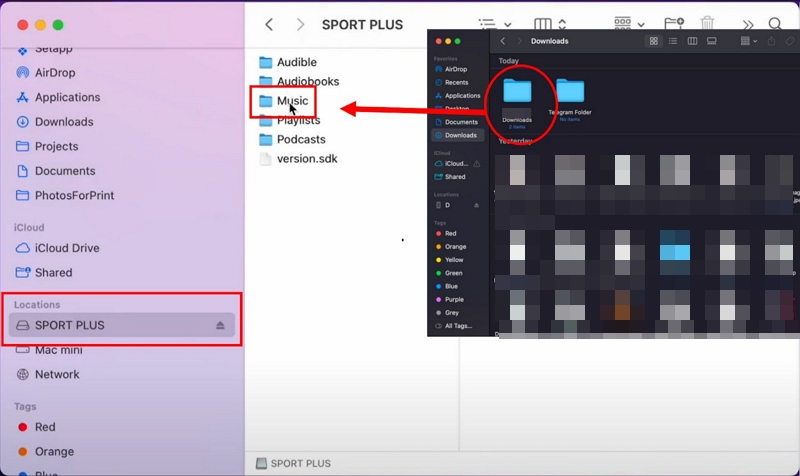Create a new folder with toolbar icon
The width and height of the screenshot is (800, 476).
tap(673, 23)
